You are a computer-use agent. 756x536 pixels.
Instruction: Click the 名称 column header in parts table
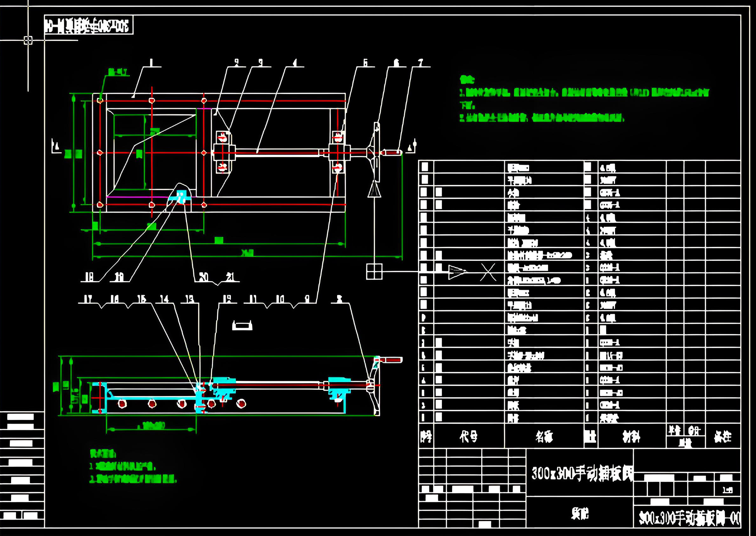point(544,437)
